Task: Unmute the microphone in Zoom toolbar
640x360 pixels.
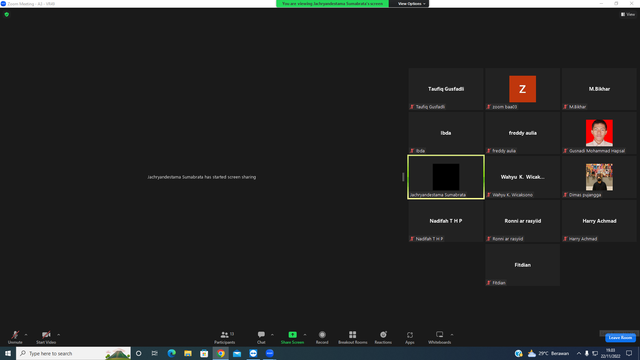Action: point(15,337)
